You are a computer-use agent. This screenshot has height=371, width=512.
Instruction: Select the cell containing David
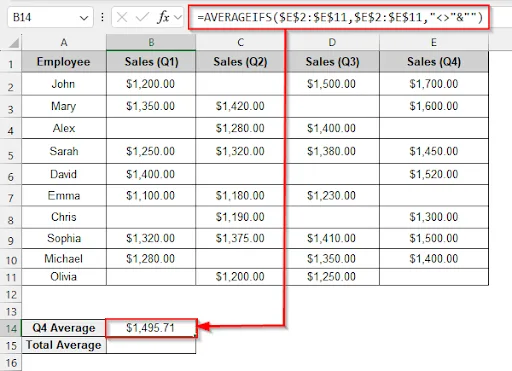(x=64, y=174)
